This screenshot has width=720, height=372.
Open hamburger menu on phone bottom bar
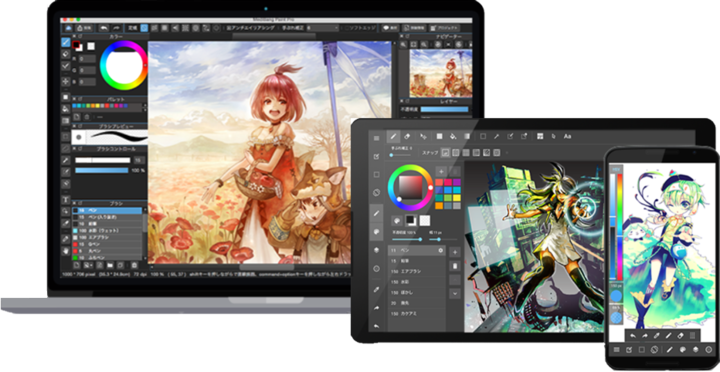617,350
